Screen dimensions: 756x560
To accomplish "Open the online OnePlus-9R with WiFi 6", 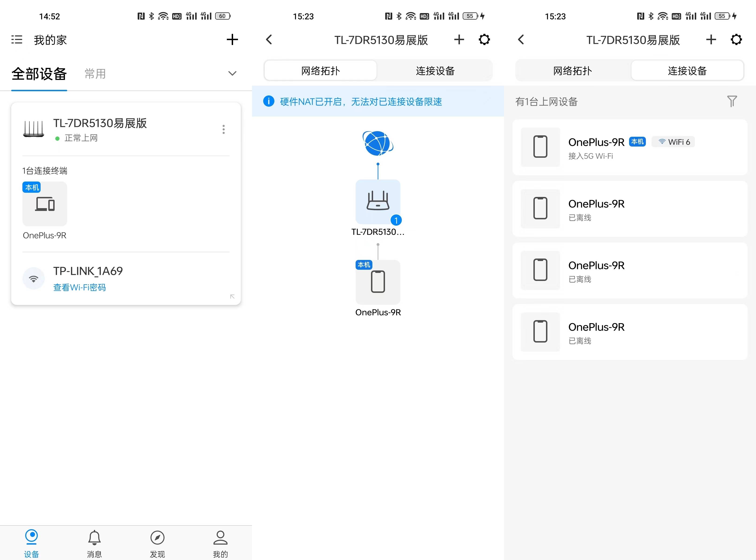I will (630, 147).
